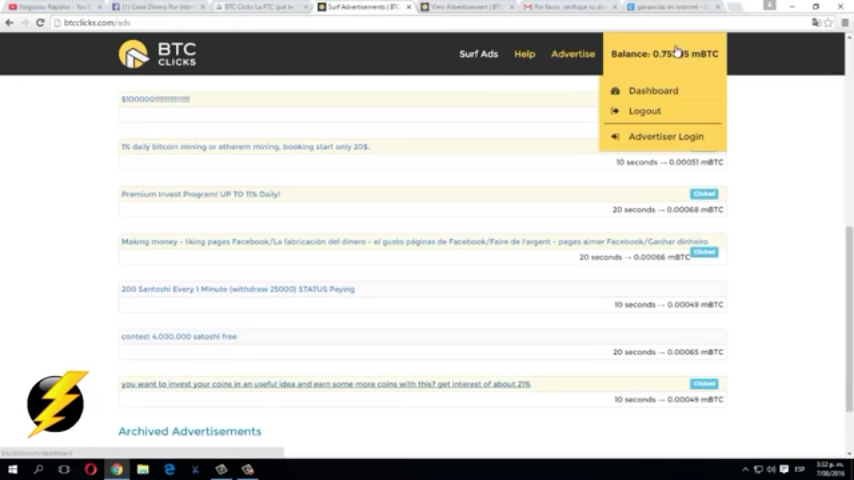Open Microsoft Edge from the taskbar
The width and height of the screenshot is (854, 480).
[x=169, y=469]
